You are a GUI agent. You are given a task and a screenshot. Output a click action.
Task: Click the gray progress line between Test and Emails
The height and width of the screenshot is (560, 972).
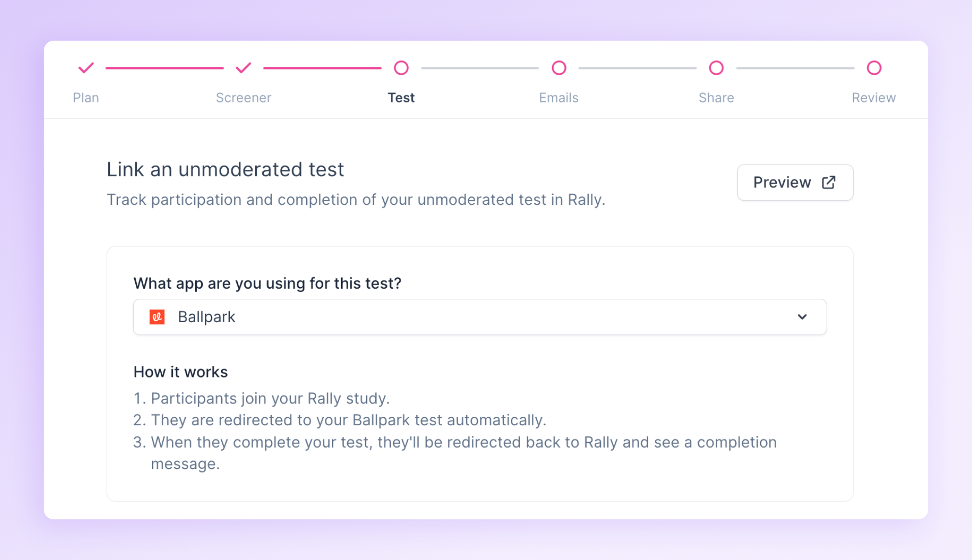[480, 68]
